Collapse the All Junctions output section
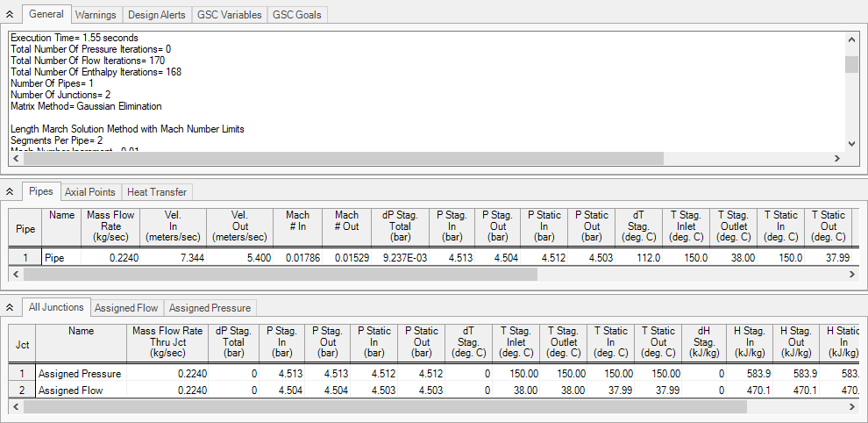Image resolution: width=868 pixels, height=423 pixels. click(10, 307)
